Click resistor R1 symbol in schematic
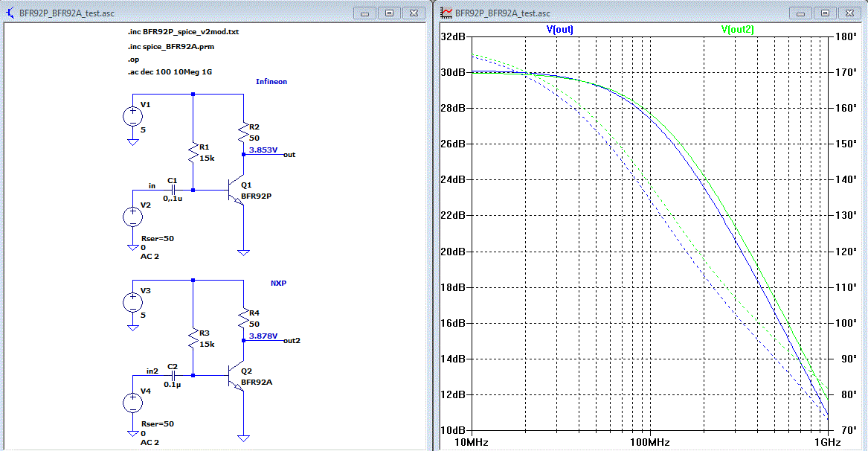 click(193, 153)
